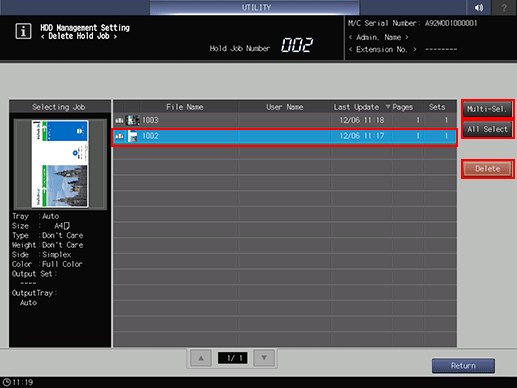
Task: Sort by the Last Update column arrow
Action: click(x=388, y=107)
